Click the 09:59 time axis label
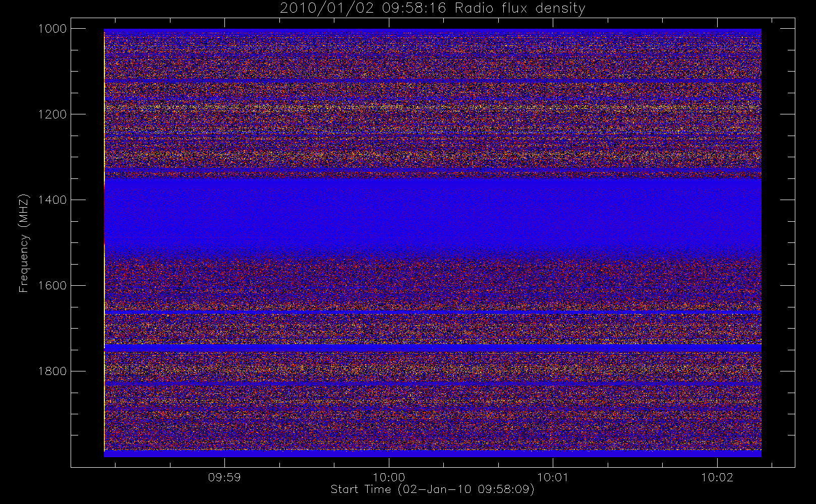Viewport: 816px width, 504px height. click(x=224, y=477)
